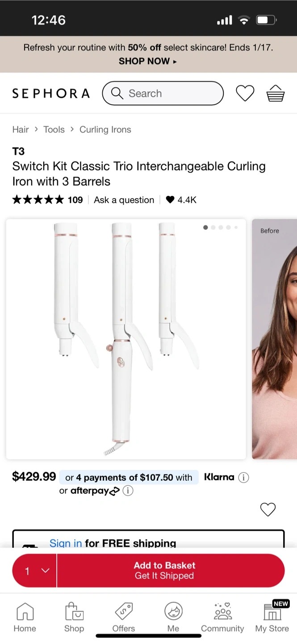The height and width of the screenshot is (644, 297).
Task: Open the Loves heart icon in header
Action: point(245,93)
